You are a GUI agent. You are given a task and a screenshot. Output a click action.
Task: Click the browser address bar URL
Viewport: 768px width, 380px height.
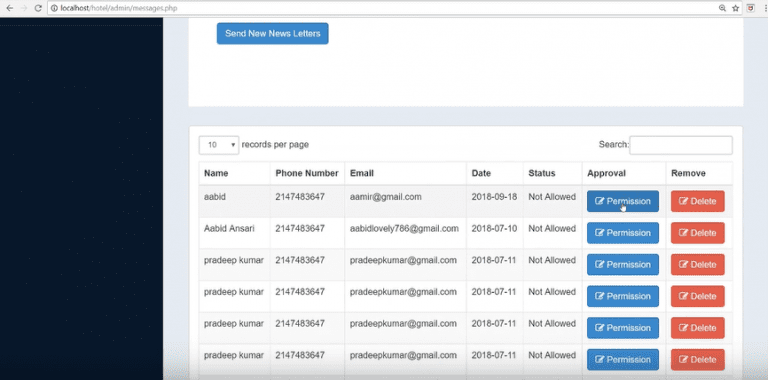[119, 8]
